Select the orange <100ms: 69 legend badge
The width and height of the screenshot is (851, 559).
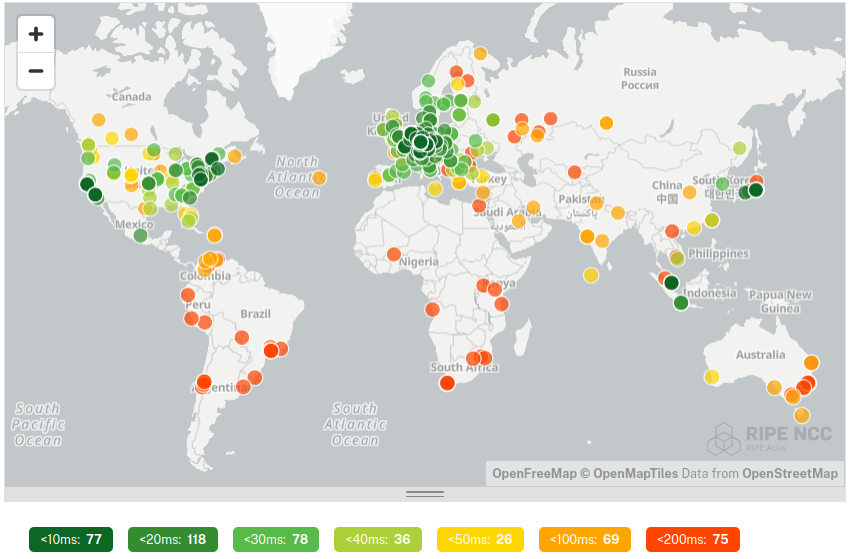(x=584, y=540)
